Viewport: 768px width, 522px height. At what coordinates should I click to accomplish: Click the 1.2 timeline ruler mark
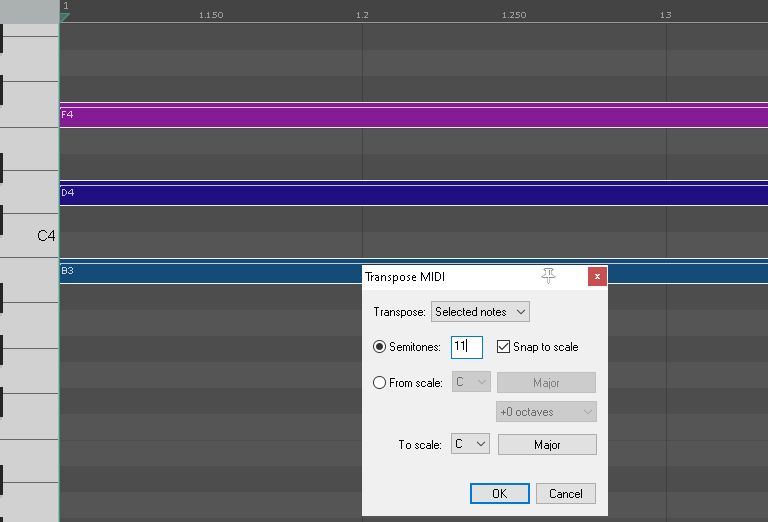tap(362, 15)
